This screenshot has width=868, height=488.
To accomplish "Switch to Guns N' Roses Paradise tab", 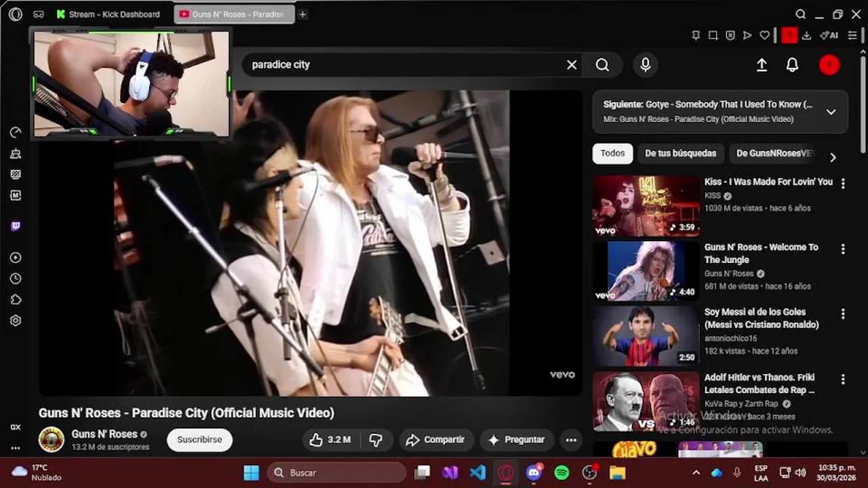I will pos(235,14).
